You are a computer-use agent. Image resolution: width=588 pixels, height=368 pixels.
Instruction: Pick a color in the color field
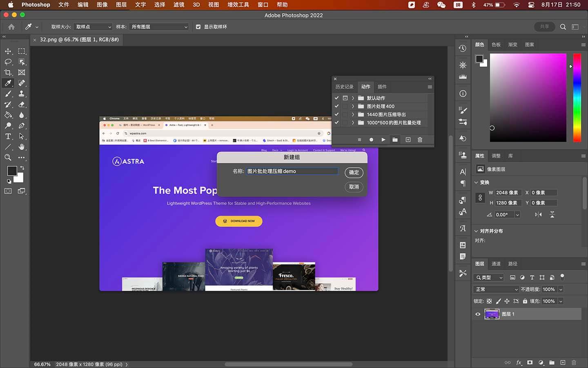[528, 98]
